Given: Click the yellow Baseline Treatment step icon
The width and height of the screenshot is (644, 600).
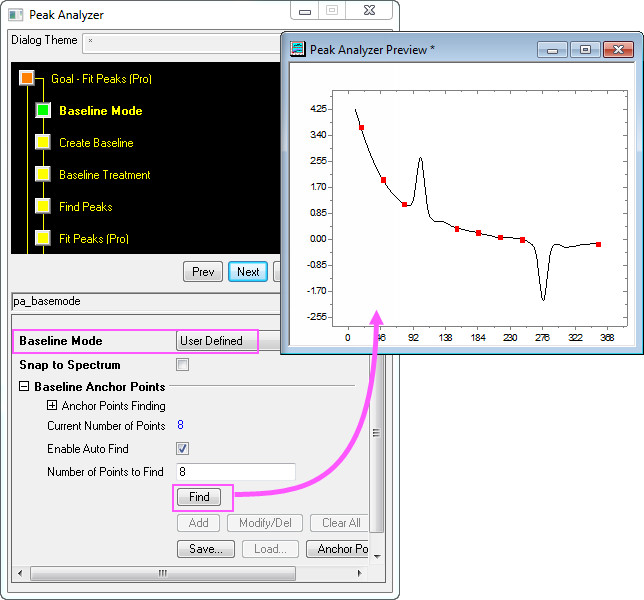Looking at the screenshot, I should click(x=42, y=175).
